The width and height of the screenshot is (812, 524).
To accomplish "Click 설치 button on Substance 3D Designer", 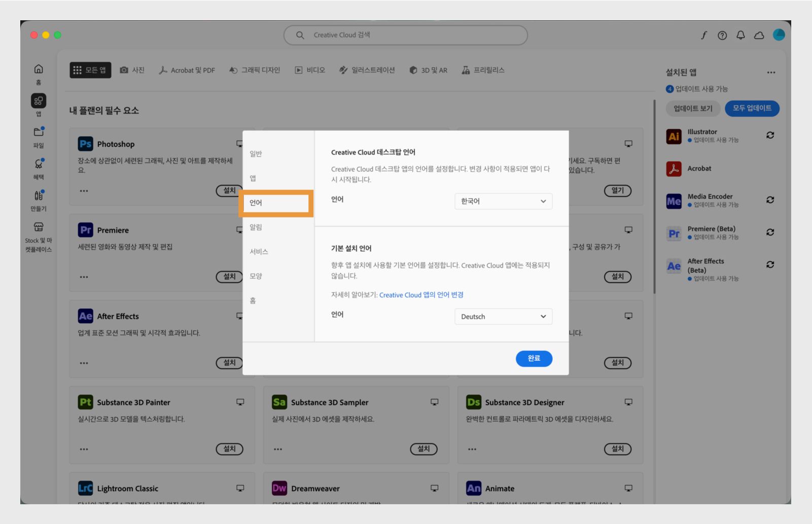I will click(x=618, y=449).
